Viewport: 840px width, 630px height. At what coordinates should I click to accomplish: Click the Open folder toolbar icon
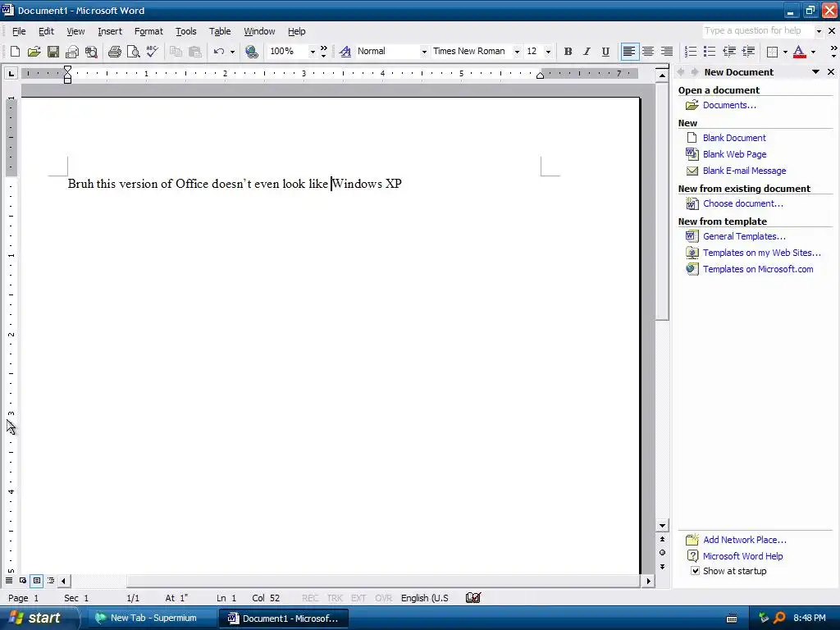pos(34,52)
